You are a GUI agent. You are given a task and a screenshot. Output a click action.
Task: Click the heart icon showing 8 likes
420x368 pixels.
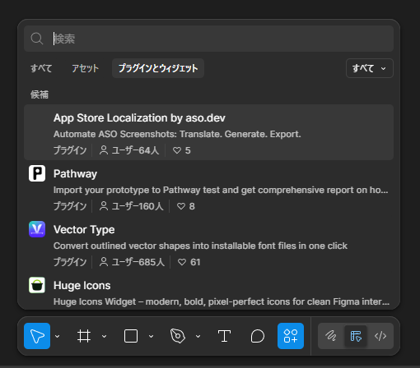(x=181, y=207)
